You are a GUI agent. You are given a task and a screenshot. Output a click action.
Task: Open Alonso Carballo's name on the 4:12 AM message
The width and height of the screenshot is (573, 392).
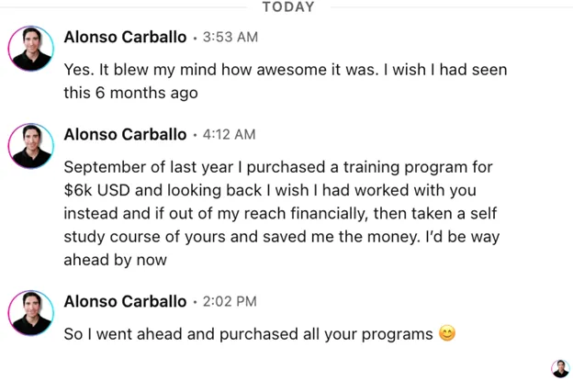point(125,134)
